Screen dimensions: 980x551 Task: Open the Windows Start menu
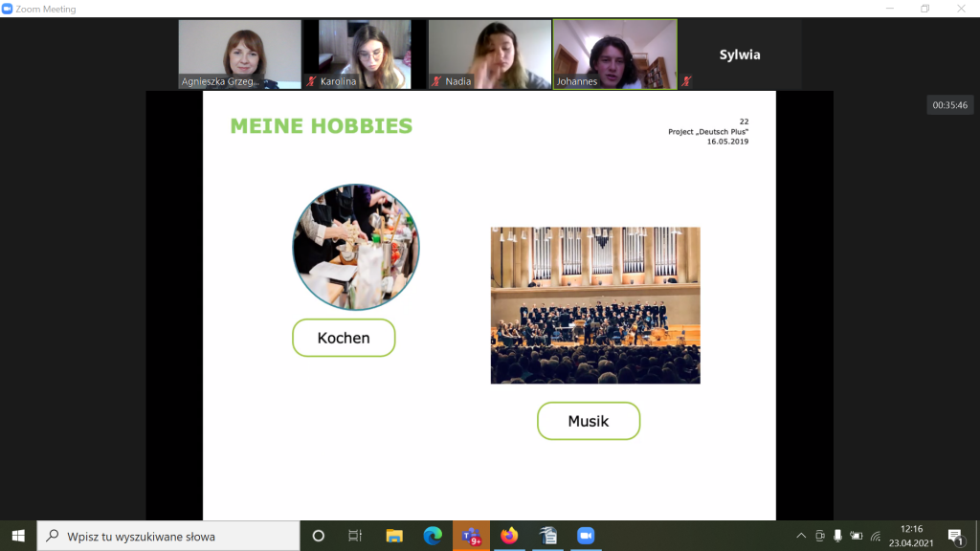pyautogui.click(x=18, y=536)
